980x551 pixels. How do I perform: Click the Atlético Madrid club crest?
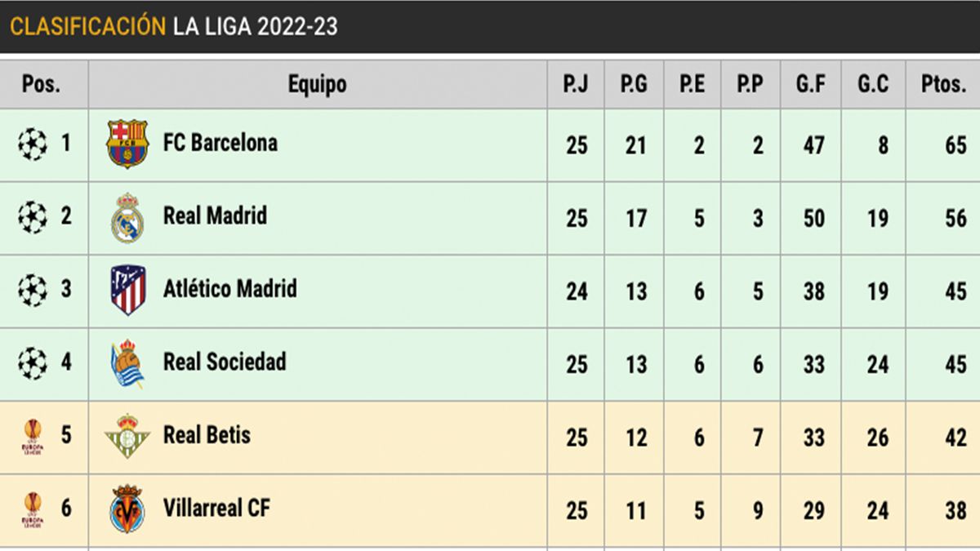point(127,291)
